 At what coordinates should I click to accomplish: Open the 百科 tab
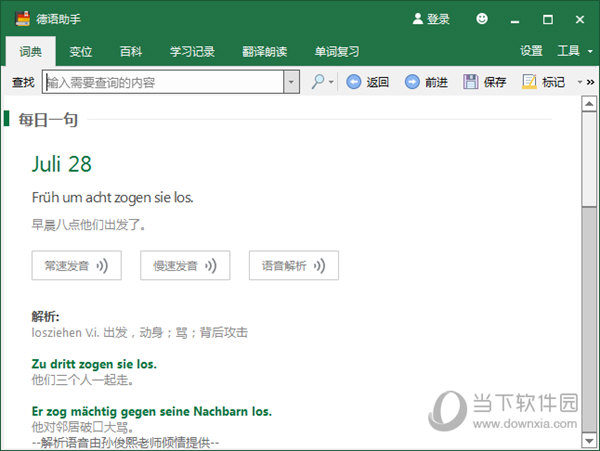coord(131,51)
